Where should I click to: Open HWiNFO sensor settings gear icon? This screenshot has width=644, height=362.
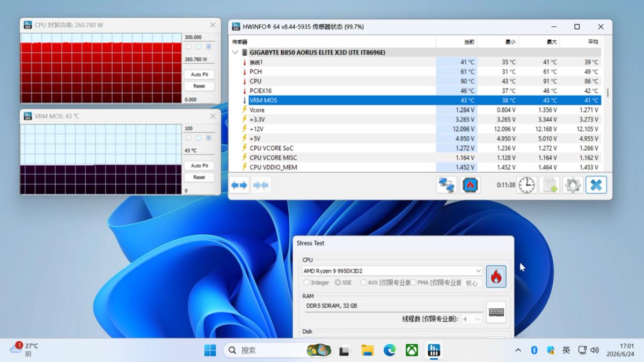[573, 185]
